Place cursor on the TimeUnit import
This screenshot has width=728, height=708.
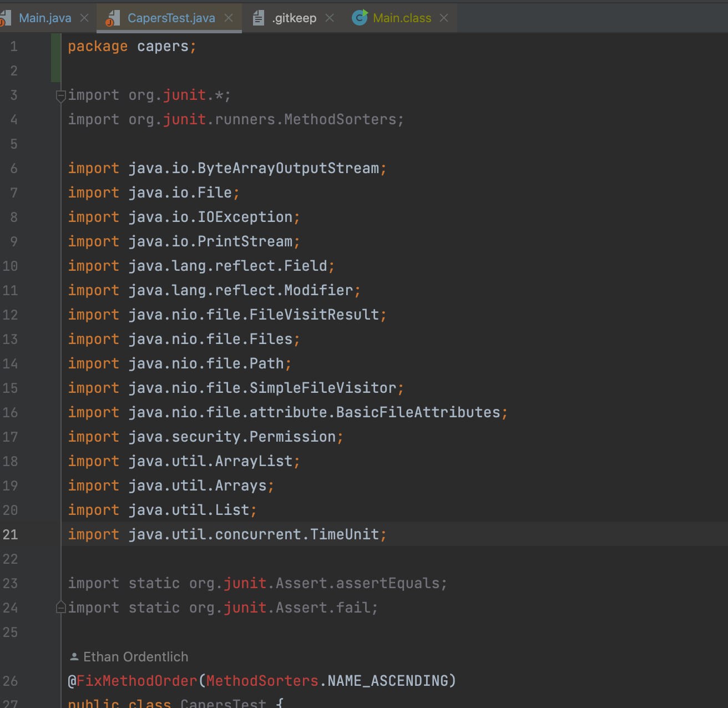[x=344, y=535]
